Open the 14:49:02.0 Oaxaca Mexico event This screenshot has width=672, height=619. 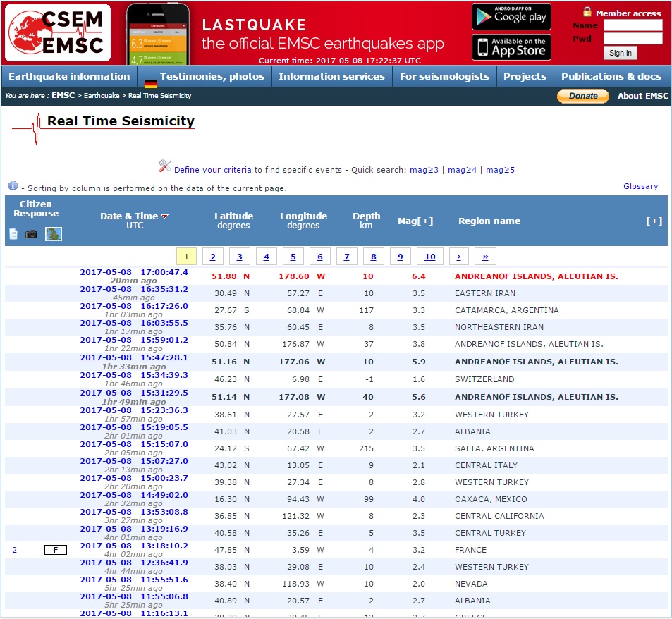[x=134, y=495]
